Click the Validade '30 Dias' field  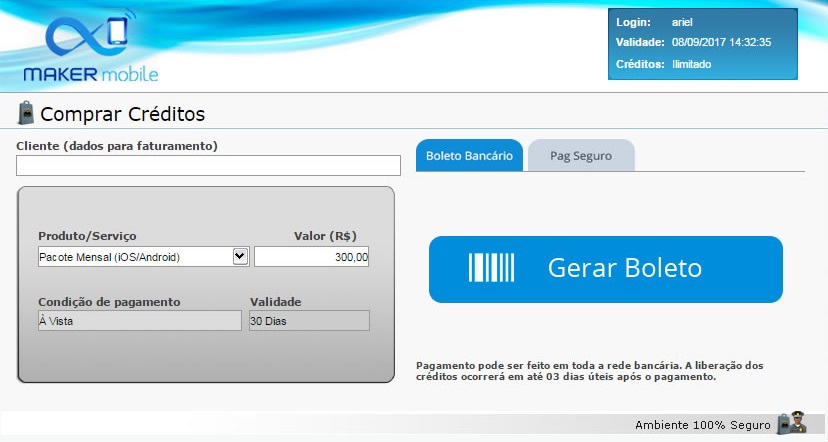tap(309, 321)
